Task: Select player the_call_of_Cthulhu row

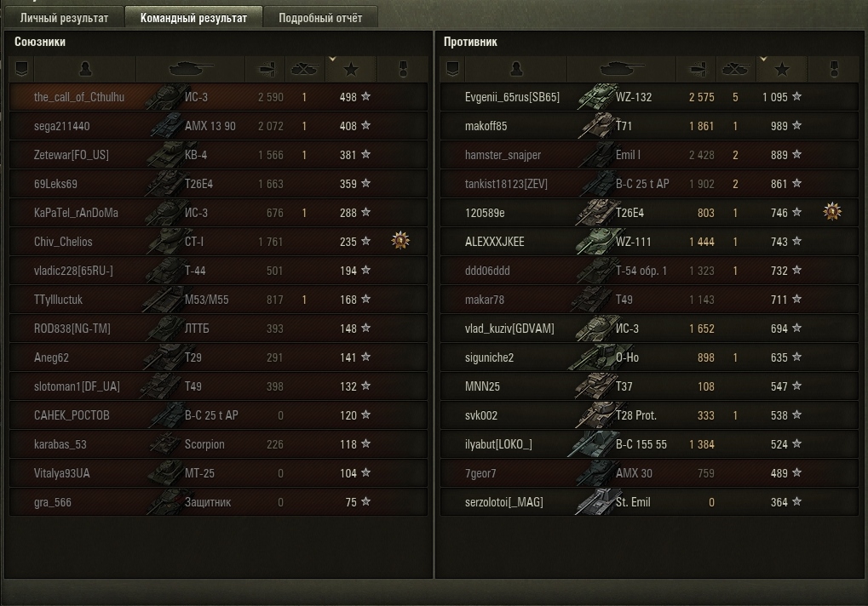Action: click(x=218, y=97)
